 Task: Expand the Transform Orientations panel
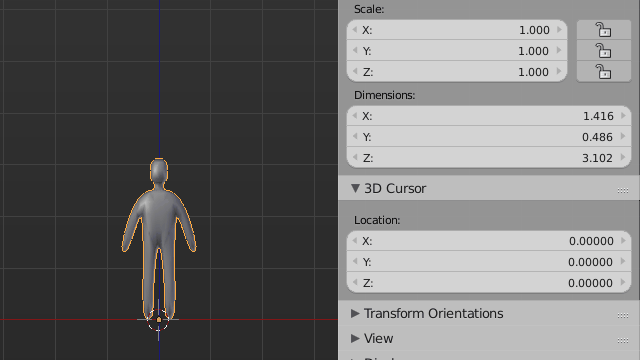355,313
